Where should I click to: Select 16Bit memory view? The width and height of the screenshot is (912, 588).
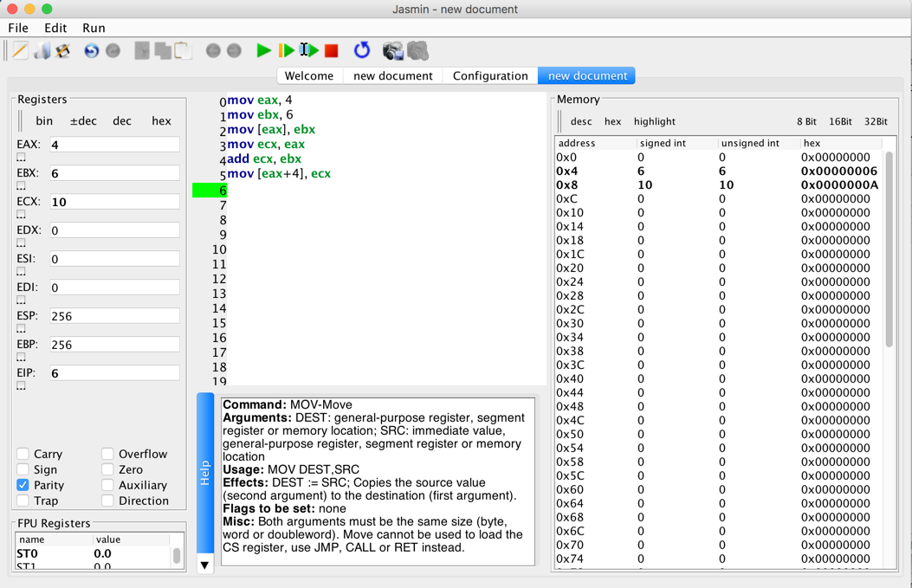click(x=840, y=122)
